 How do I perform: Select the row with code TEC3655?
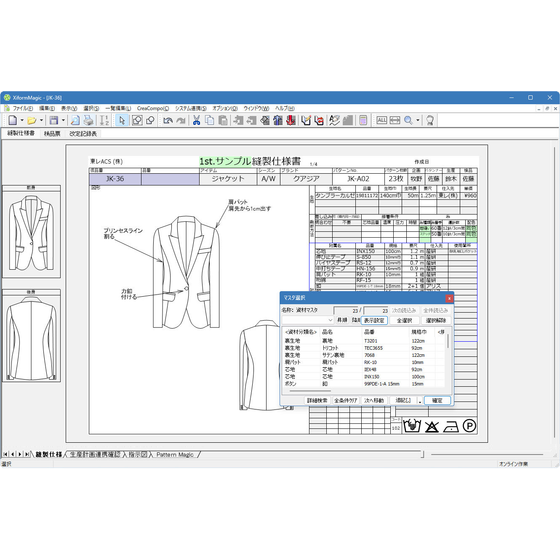tap(364, 348)
